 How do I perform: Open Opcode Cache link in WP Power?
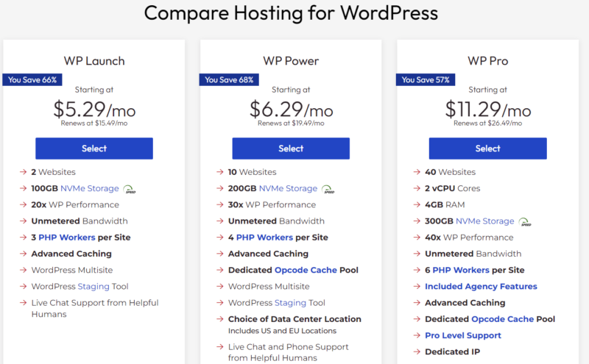pos(306,270)
